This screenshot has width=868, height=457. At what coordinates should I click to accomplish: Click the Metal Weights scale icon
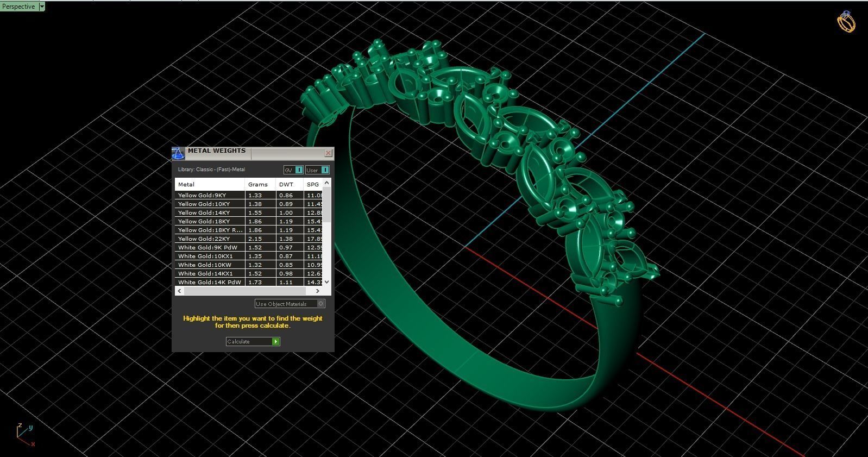(x=178, y=153)
